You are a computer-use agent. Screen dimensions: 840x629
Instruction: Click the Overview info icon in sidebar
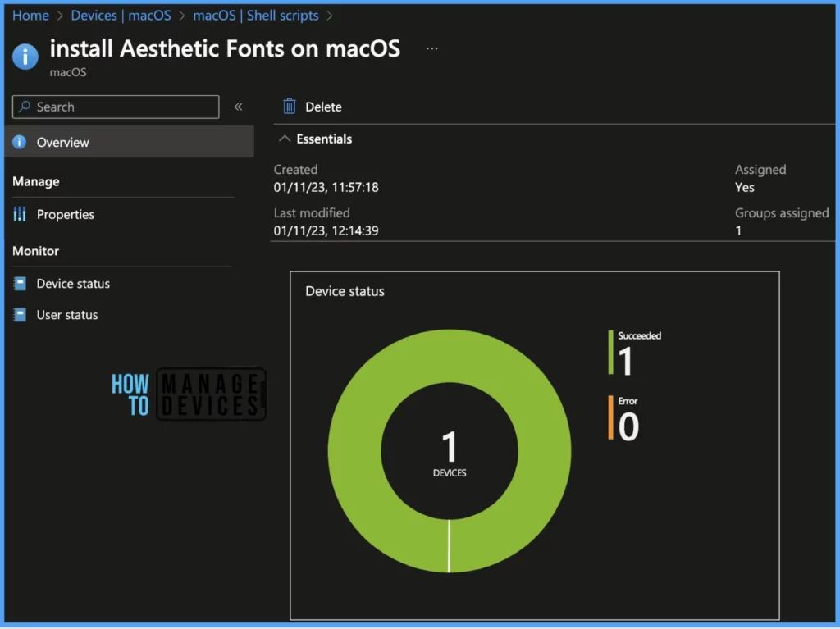[20, 142]
